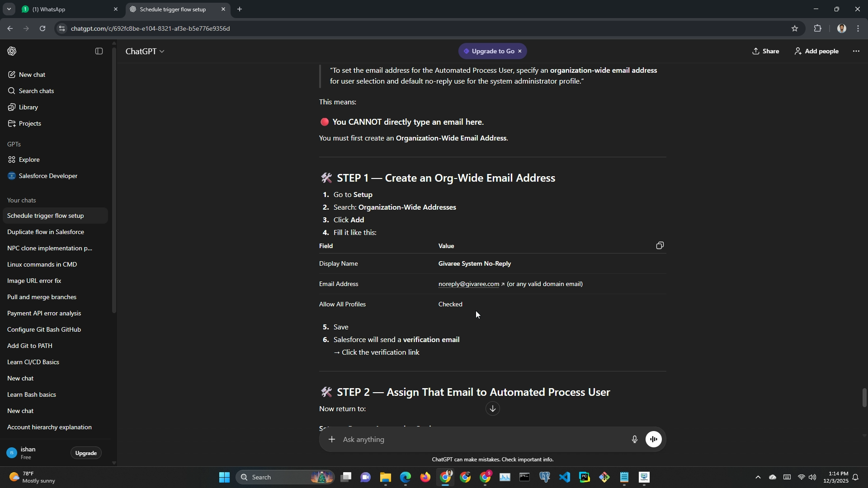This screenshot has width=868, height=488.
Task: Click the Ask anything input field
Action: tap(479, 439)
